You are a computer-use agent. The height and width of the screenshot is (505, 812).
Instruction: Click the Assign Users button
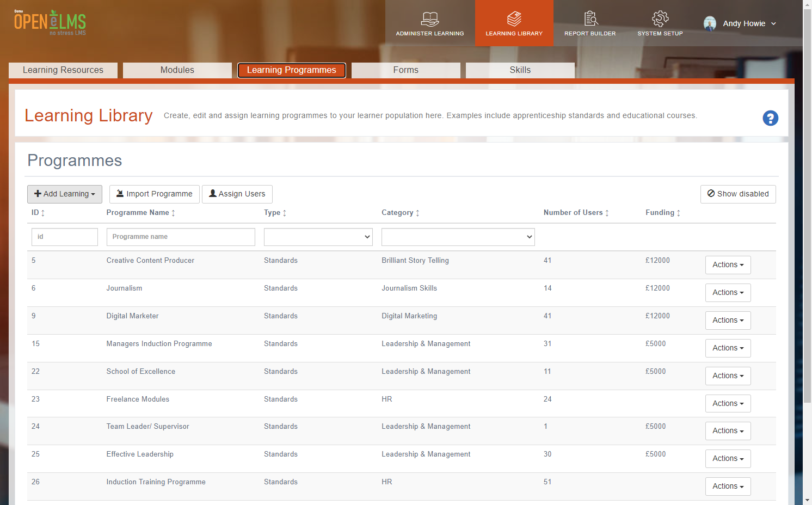click(x=237, y=194)
